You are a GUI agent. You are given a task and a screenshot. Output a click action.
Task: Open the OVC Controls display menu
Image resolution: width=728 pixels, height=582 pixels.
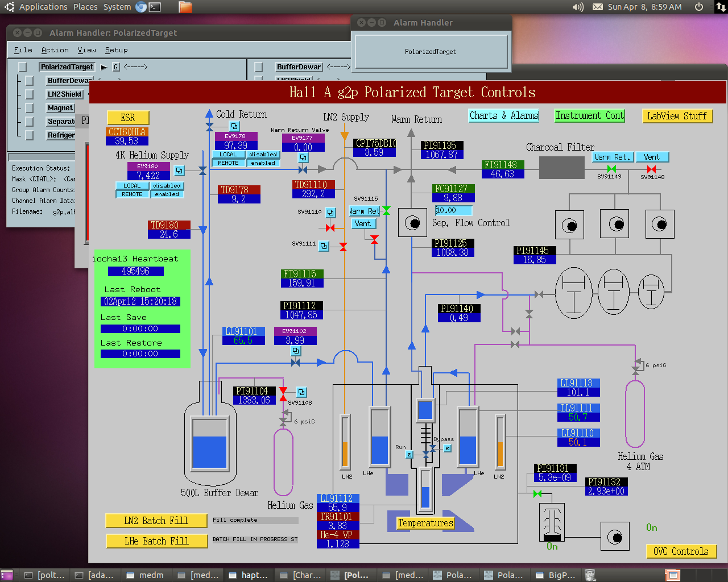click(x=681, y=551)
